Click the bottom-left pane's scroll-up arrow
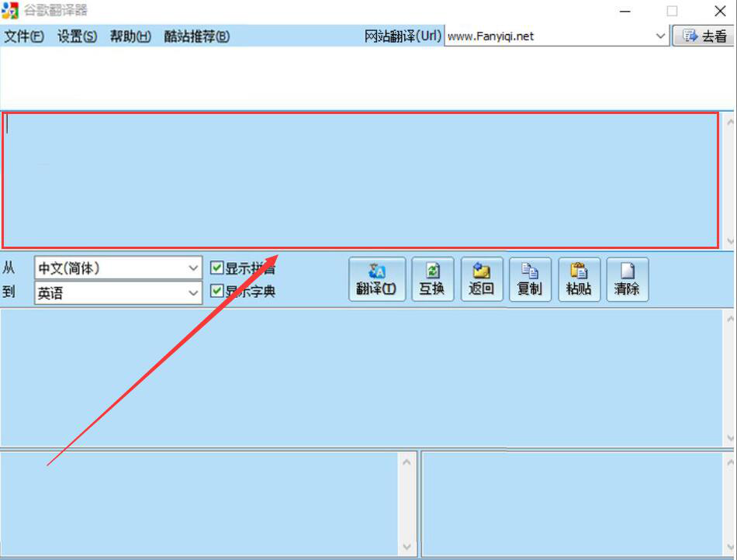 click(407, 462)
